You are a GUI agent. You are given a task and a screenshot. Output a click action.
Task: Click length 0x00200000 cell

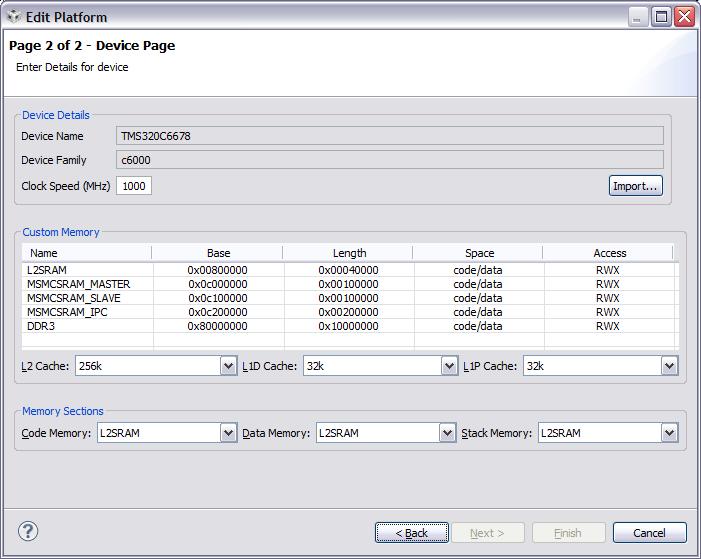tap(348, 312)
